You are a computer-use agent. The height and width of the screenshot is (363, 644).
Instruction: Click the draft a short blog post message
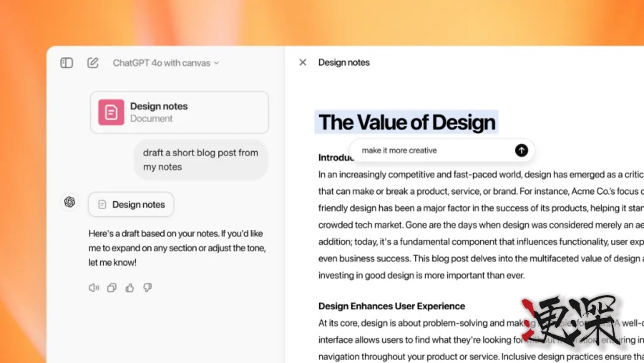pos(201,160)
